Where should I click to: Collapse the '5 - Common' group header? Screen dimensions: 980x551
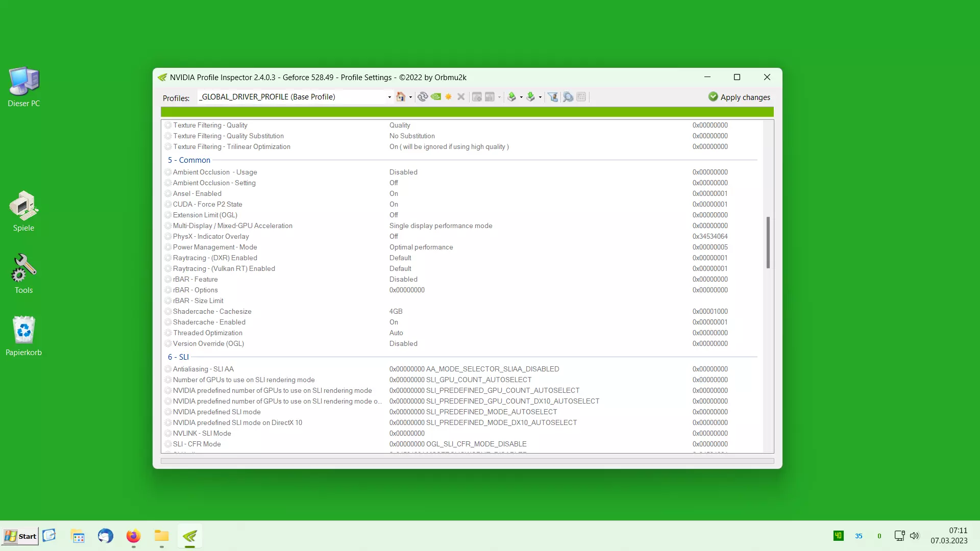[189, 160]
